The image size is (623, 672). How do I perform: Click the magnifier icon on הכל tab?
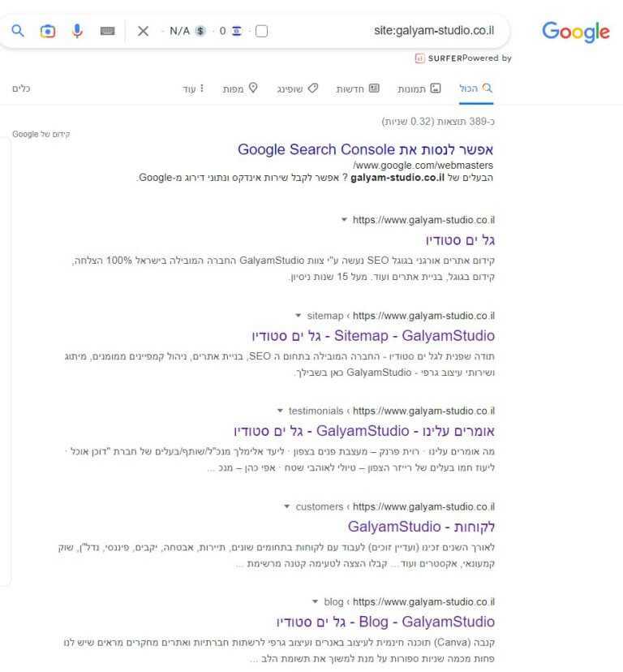pyautogui.click(x=488, y=88)
